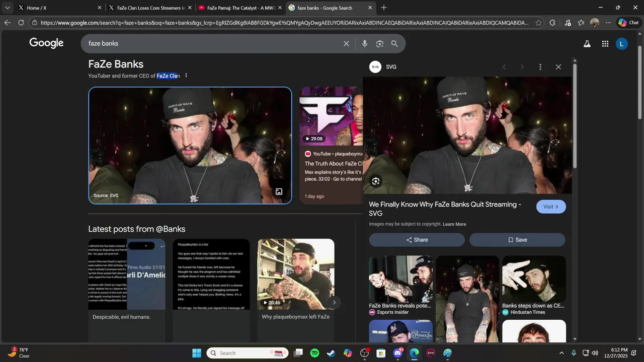Click Edge profile picture in toolbar
644x362 pixels.
(595, 23)
